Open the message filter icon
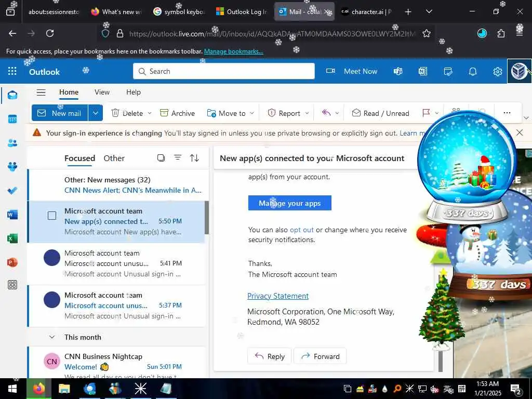Screen dimensions: 532x399 (178, 158)
